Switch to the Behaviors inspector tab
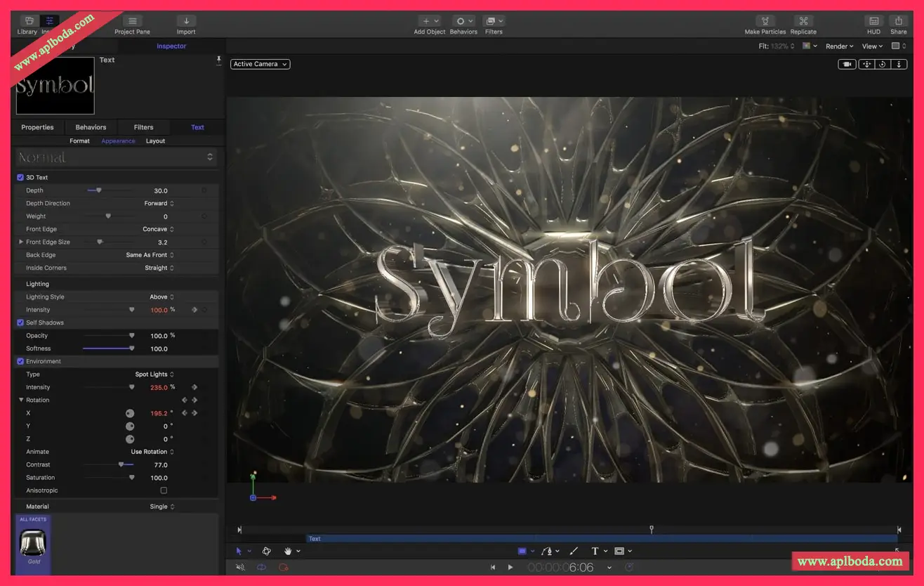 point(91,127)
